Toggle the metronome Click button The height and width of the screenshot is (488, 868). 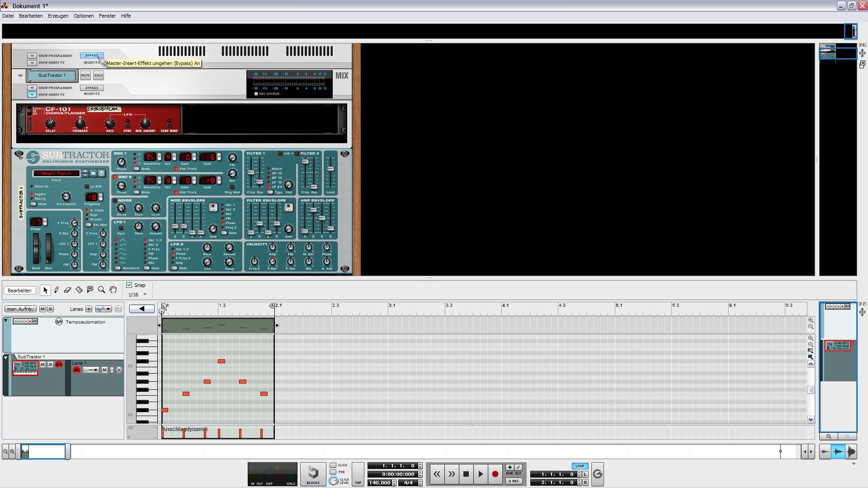(333, 465)
